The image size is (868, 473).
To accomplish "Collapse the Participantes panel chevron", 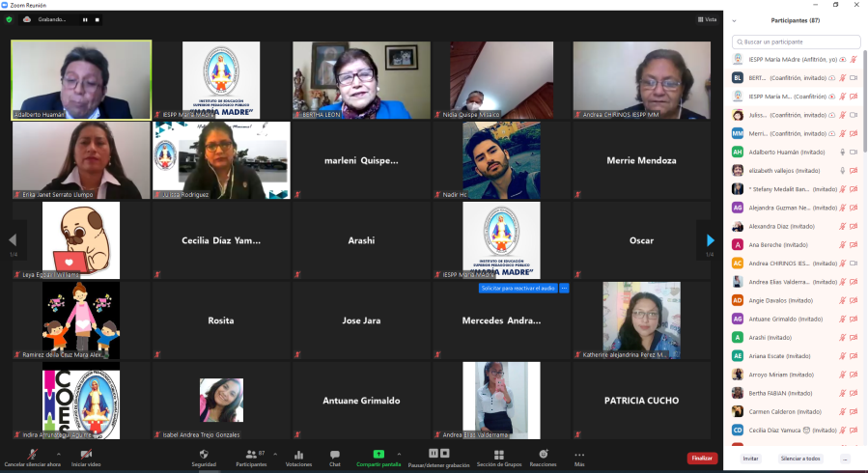I will coord(737,20).
